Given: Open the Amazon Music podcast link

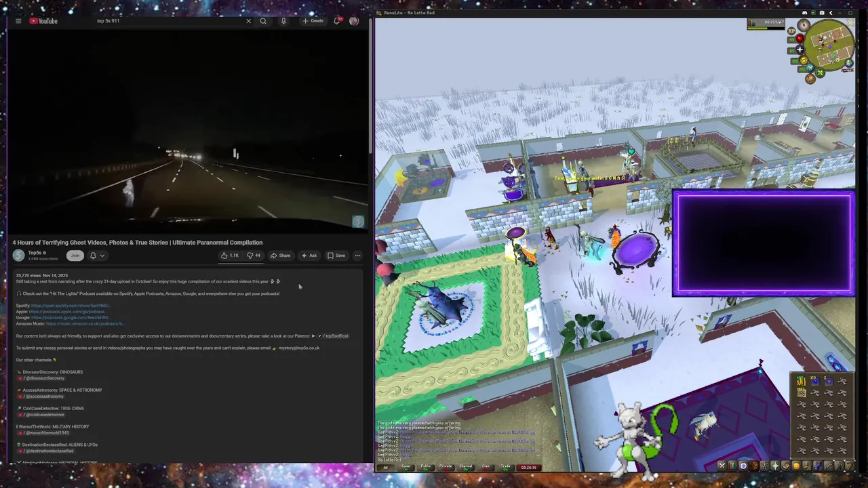Looking at the screenshot, I should click(85, 323).
